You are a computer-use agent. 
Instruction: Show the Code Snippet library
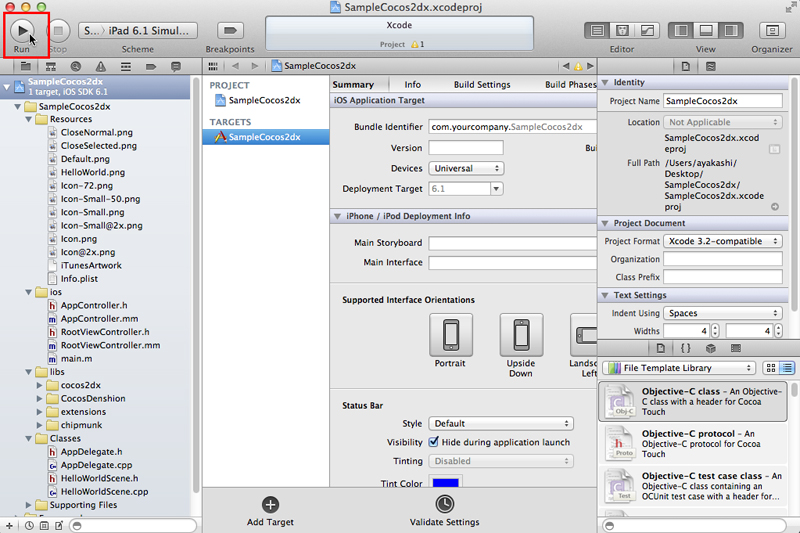coord(686,348)
